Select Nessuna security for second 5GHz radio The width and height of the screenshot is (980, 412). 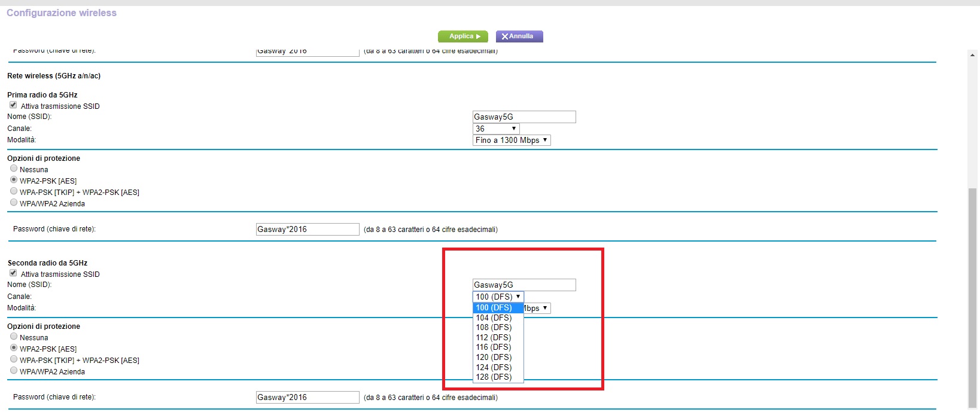click(14, 337)
